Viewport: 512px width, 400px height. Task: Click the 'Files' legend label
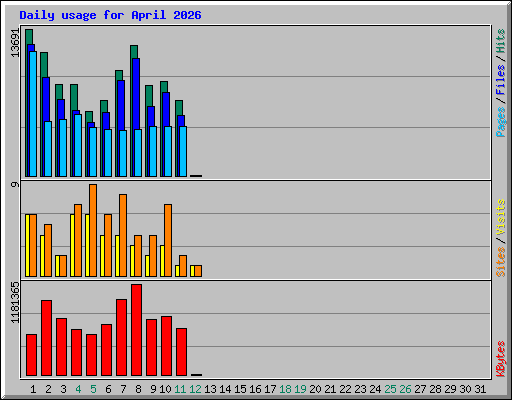point(501,79)
